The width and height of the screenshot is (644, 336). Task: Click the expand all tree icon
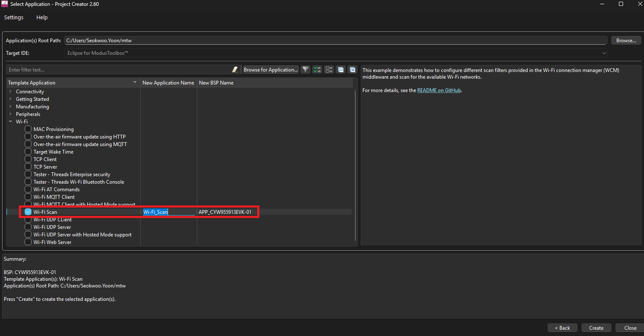tap(352, 70)
